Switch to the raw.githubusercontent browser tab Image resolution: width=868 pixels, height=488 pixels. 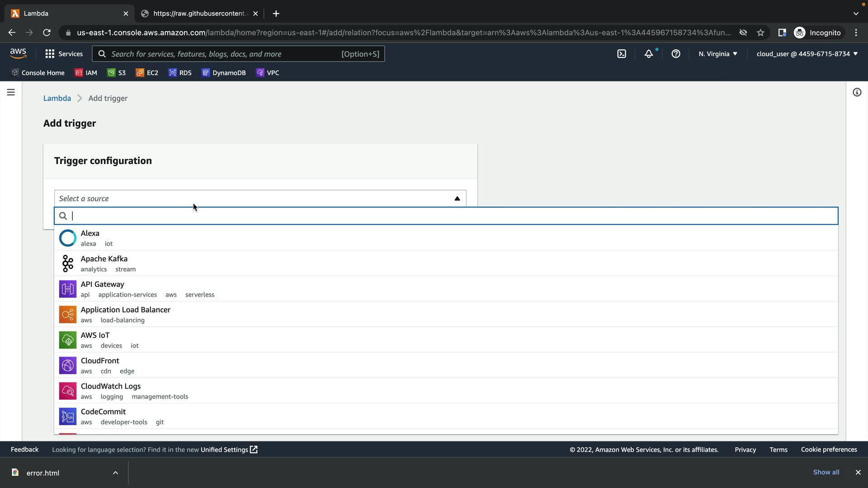tap(199, 14)
